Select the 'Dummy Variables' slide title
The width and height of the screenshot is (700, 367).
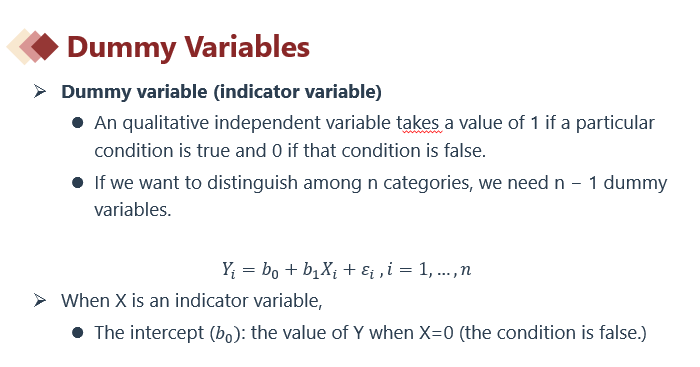(188, 47)
